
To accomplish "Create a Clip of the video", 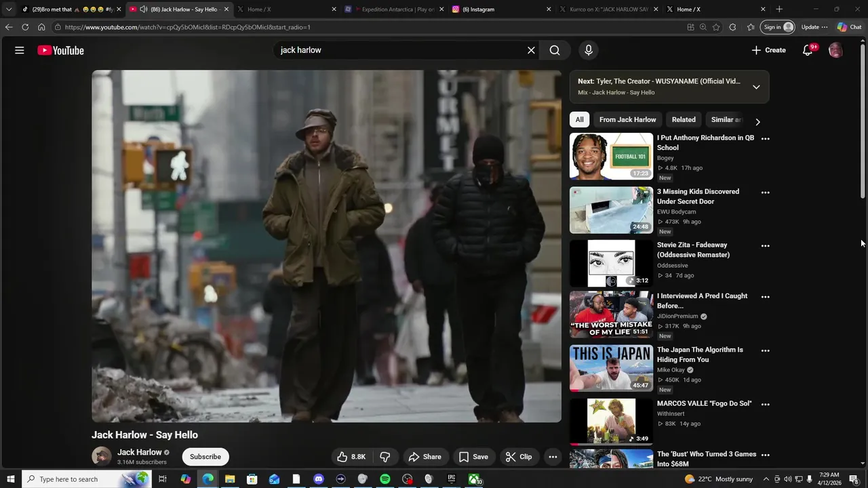I will (519, 457).
